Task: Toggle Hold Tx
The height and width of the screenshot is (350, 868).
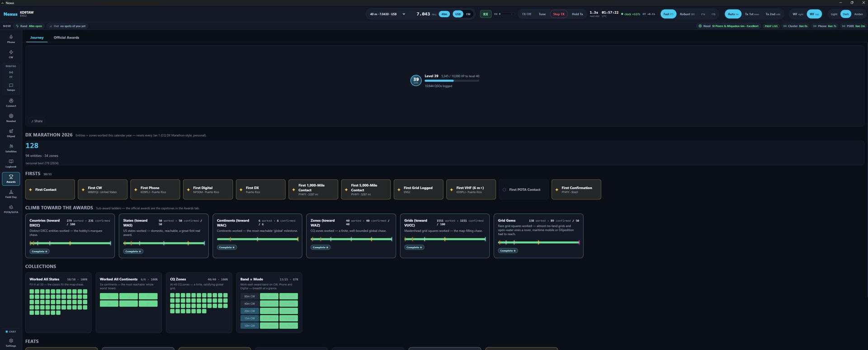Action: coord(577,14)
